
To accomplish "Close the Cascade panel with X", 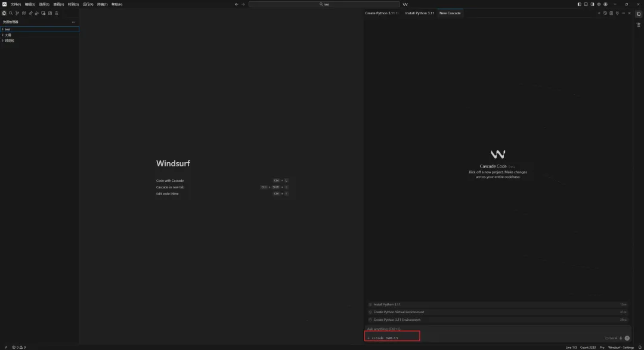I will click(629, 13).
